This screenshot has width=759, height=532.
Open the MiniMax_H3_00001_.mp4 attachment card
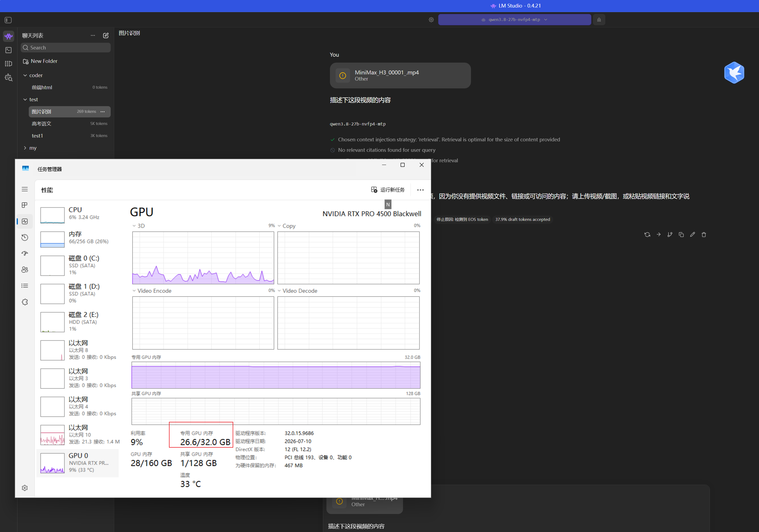pyautogui.click(x=400, y=76)
